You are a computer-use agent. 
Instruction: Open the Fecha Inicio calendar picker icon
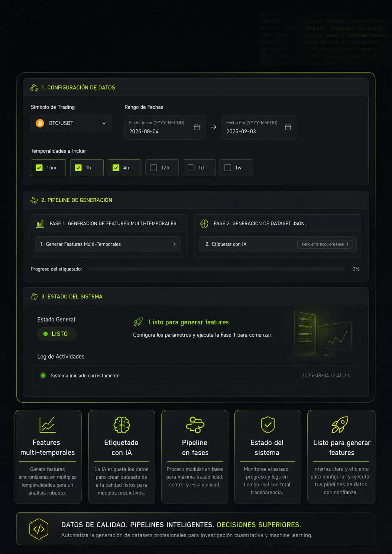(197, 127)
